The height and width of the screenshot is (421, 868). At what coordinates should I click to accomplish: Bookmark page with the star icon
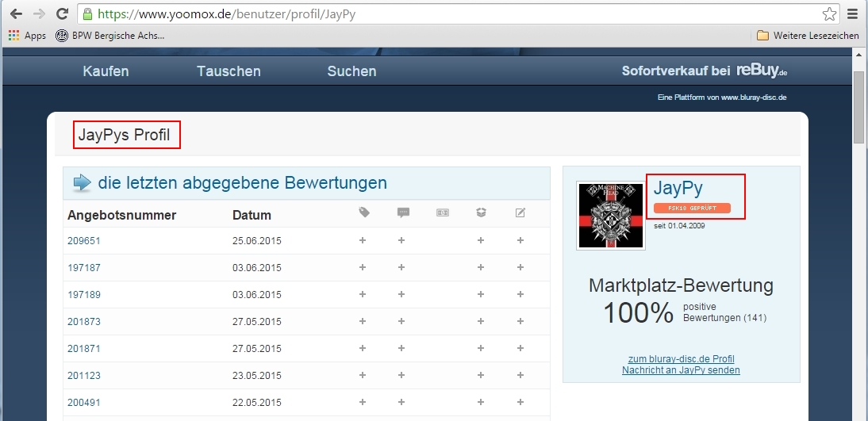tap(829, 14)
